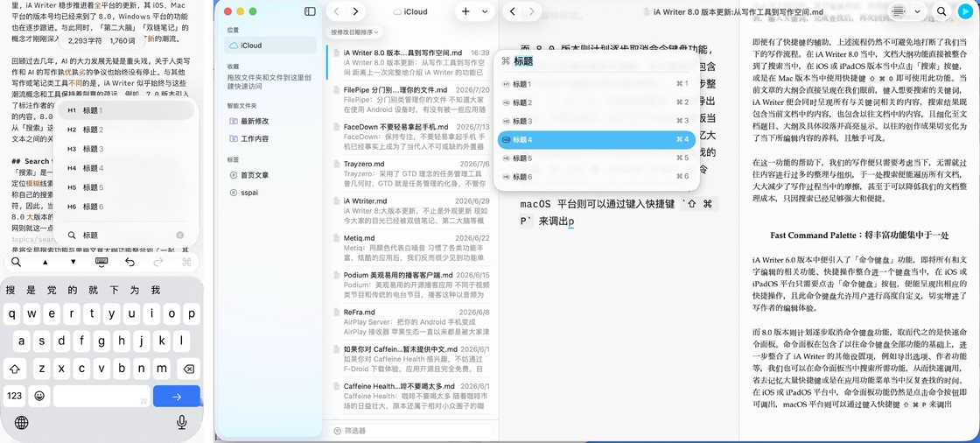980x443 pixels.
Task: Click the phone palette search field 标题
Action: tap(126, 236)
